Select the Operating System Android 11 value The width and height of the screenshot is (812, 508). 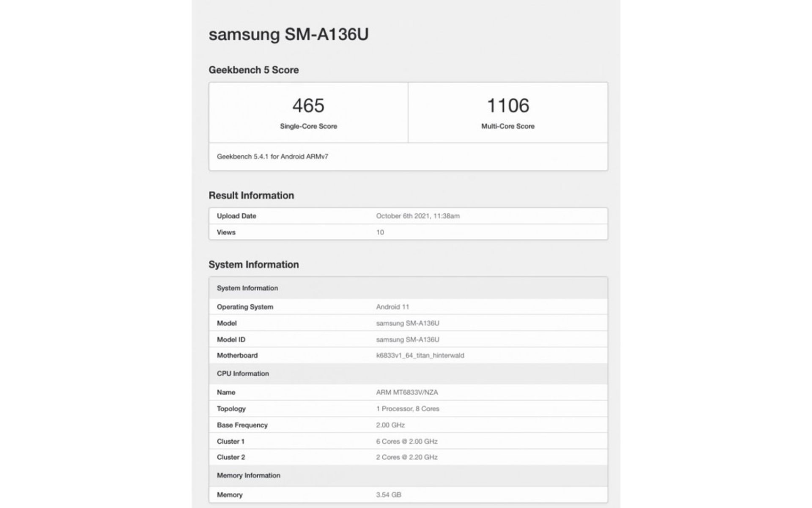[392, 307]
